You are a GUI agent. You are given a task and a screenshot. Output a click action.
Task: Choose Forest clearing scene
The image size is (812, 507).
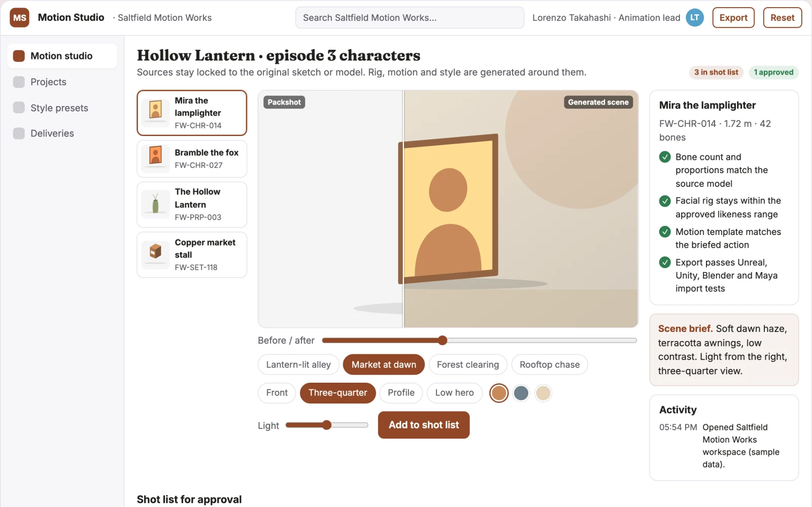point(468,364)
